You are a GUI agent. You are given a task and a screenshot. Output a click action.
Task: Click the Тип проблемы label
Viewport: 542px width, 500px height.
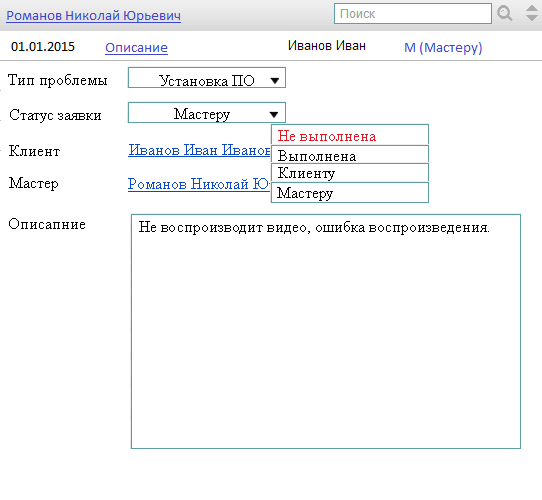pyautogui.click(x=58, y=80)
